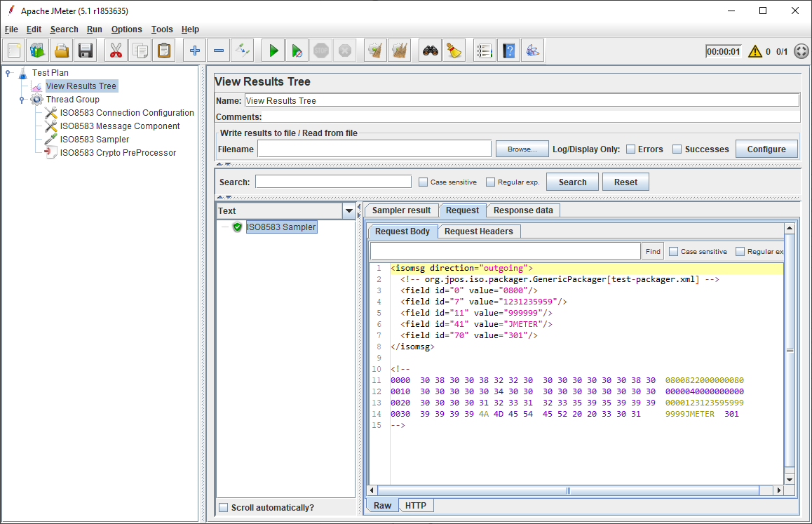Viewport: 812px width, 524px height.
Task: Click the Configure button
Action: point(766,149)
